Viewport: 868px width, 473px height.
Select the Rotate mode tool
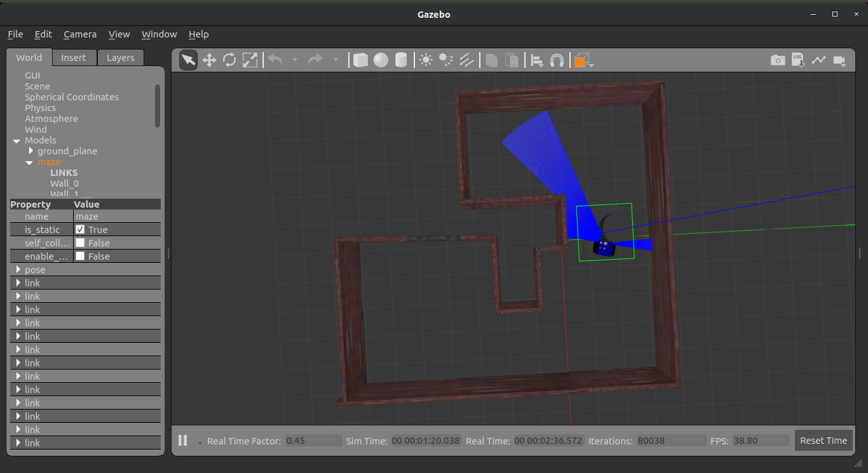229,60
